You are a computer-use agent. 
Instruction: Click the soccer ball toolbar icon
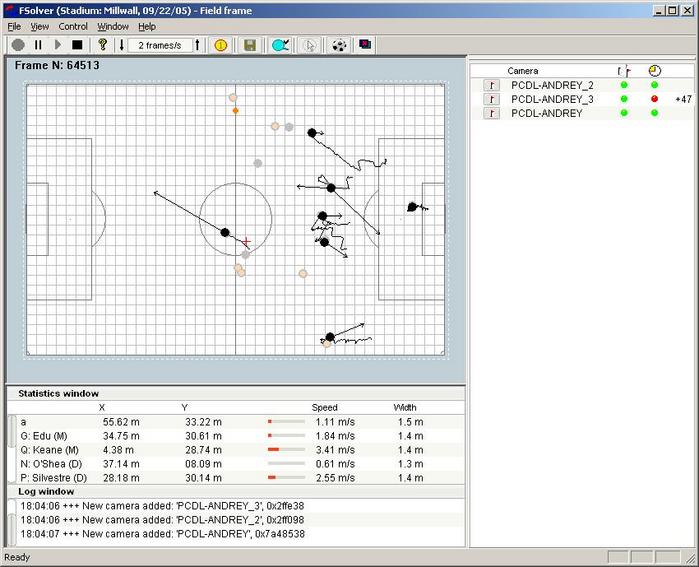point(339,45)
